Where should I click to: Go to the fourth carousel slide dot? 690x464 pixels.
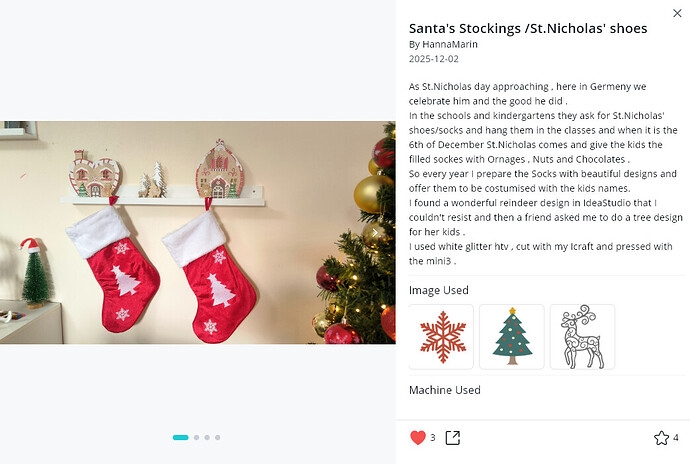tap(218, 437)
